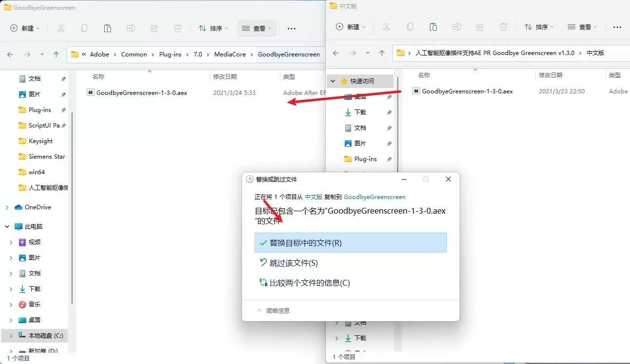The image size is (630, 364).
Task: Click Common in left window breadcrumb
Action: coord(134,55)
